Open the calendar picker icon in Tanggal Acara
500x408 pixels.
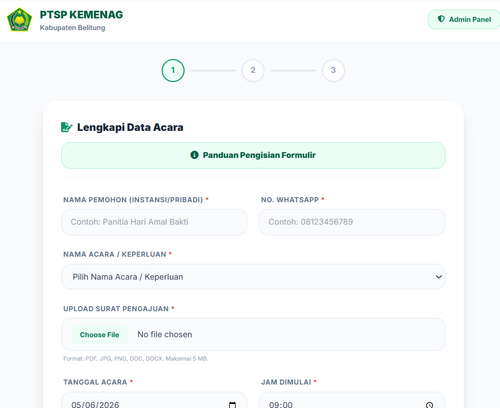pyautogui.click(x=232, y=405)
